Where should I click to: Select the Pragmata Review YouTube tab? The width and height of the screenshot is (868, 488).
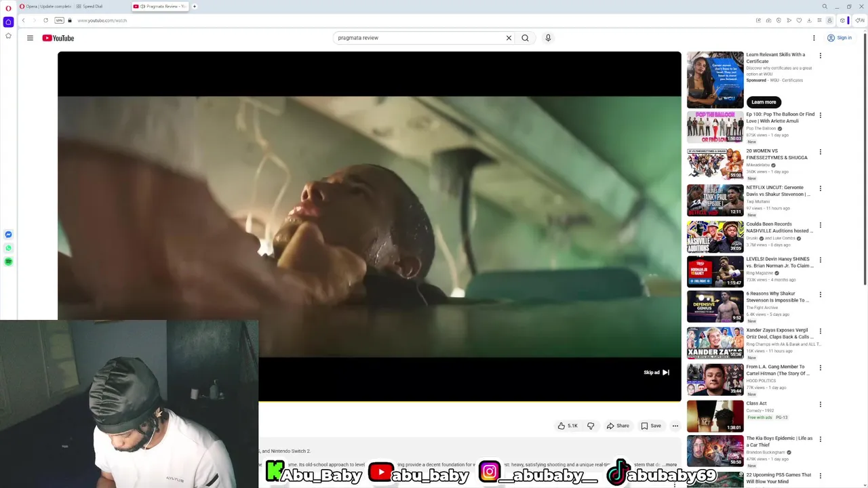pos(160,6)
